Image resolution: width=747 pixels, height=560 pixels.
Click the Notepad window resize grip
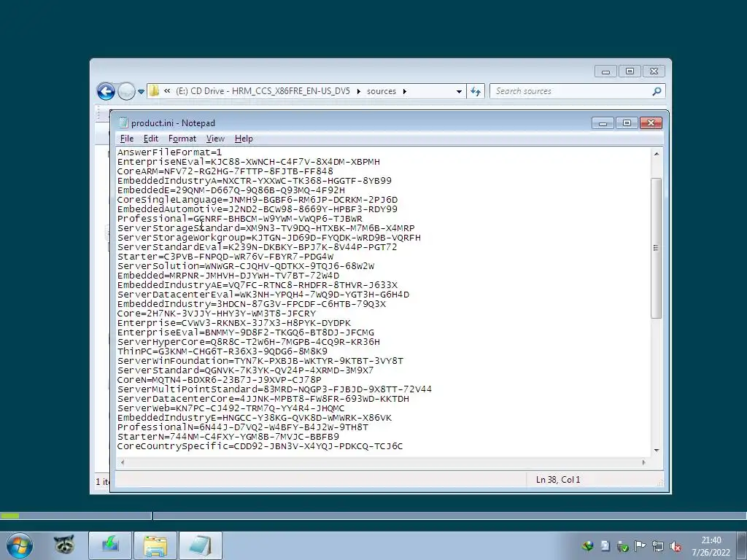click(659, 483)
